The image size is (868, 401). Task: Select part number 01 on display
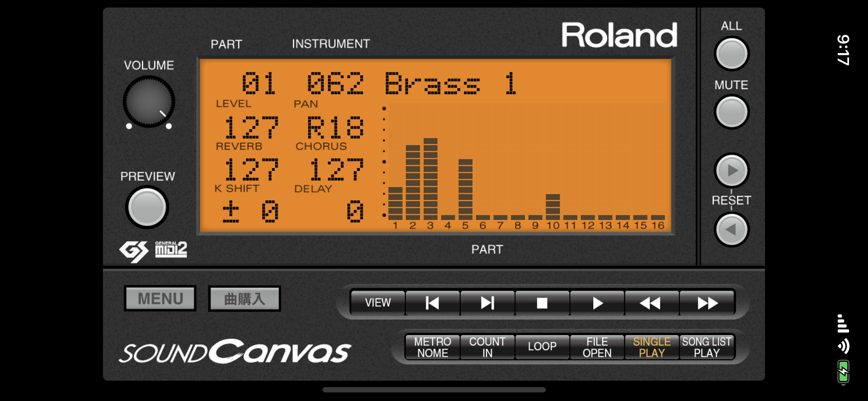259,83
